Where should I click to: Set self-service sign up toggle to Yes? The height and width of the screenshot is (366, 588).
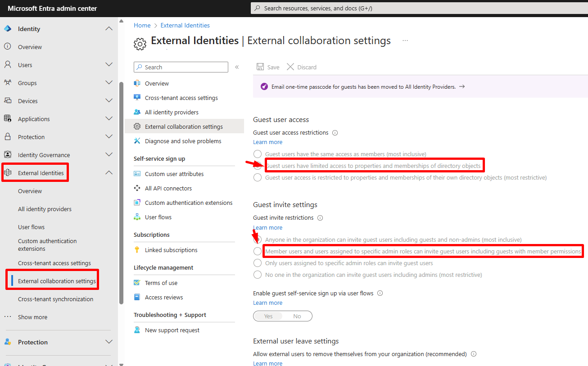(268, 316)
